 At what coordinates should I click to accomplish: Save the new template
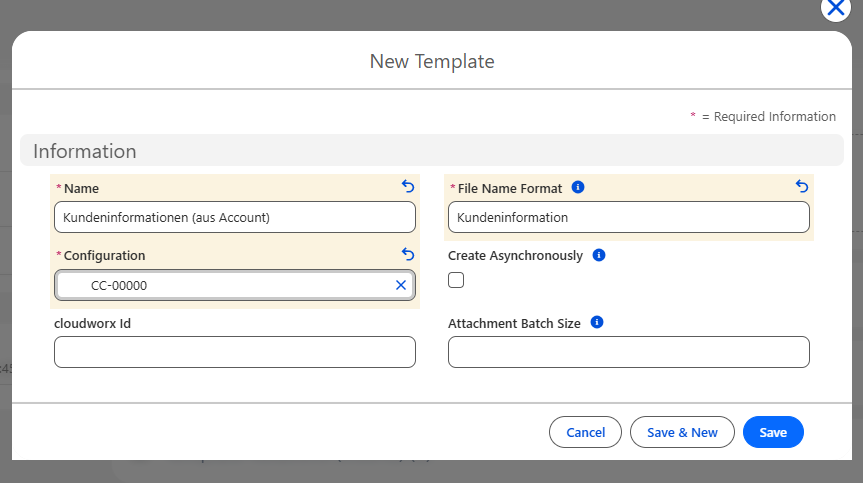coord(773,432)
